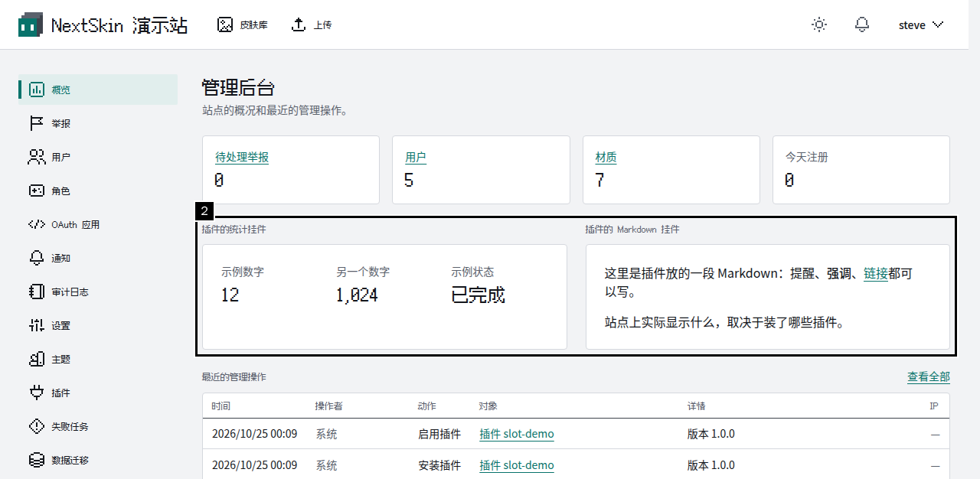Click the 今天注册 label
Image resolution: width=980 pixels, height=479 pixels.
pyautogui.click(x=807, y=157)
